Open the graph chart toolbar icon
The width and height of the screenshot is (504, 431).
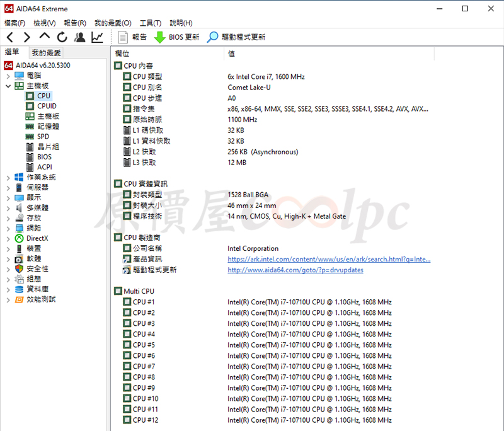click(x=97, y=37)
